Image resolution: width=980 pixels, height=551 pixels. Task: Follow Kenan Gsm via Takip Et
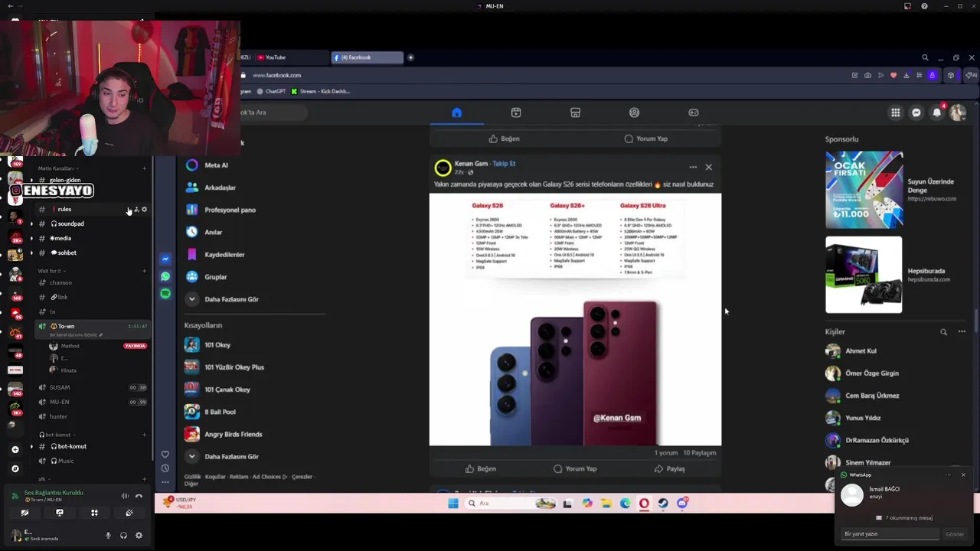click(x=504, y=163)
